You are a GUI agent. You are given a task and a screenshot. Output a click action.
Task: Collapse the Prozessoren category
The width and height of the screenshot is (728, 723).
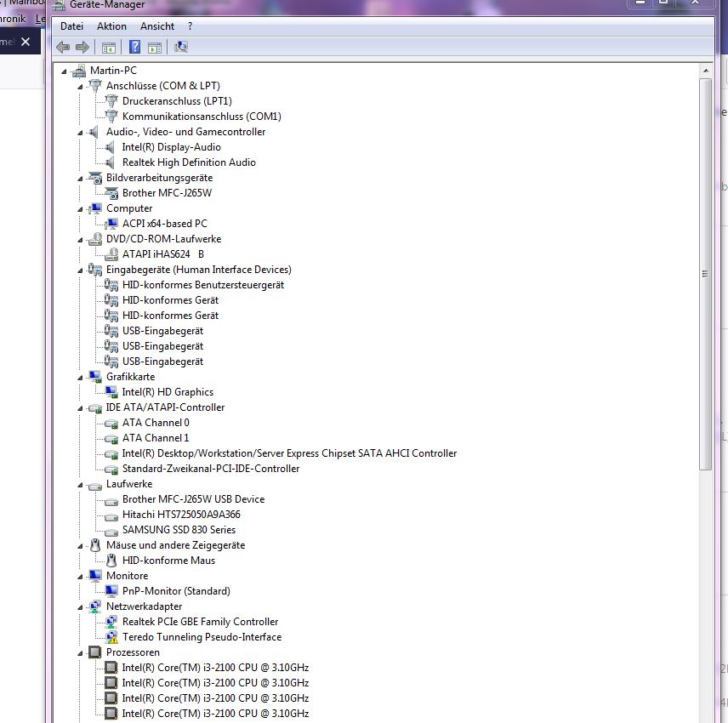click(80, 653)
